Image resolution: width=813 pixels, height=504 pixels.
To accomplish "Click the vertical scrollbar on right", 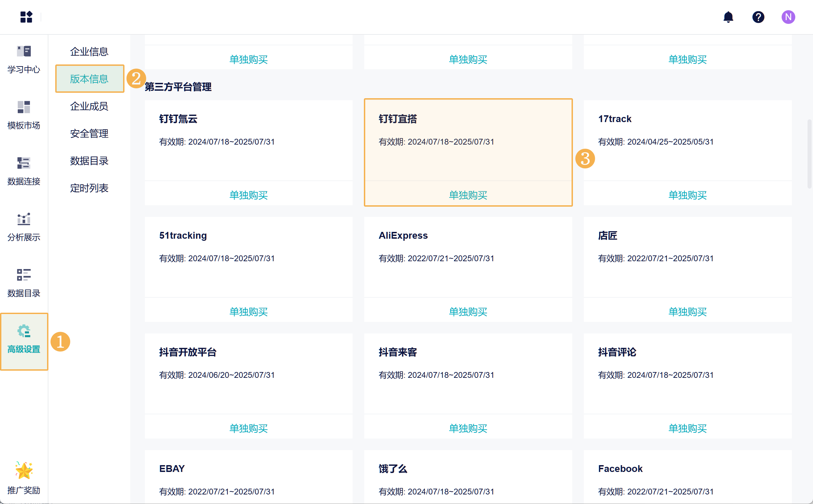I will click(809, 153).
